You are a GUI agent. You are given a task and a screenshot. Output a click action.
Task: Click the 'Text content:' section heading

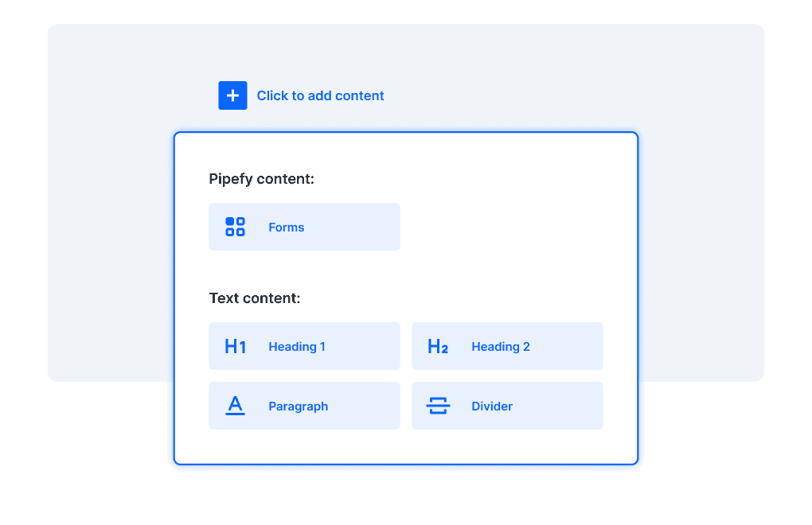tap(255, 298)
